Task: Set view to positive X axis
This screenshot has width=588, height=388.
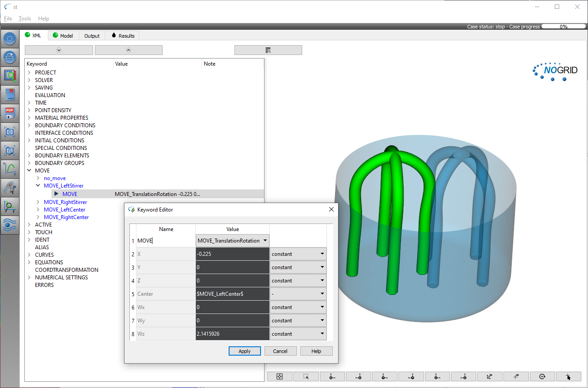Action: (x=332, y=376)
